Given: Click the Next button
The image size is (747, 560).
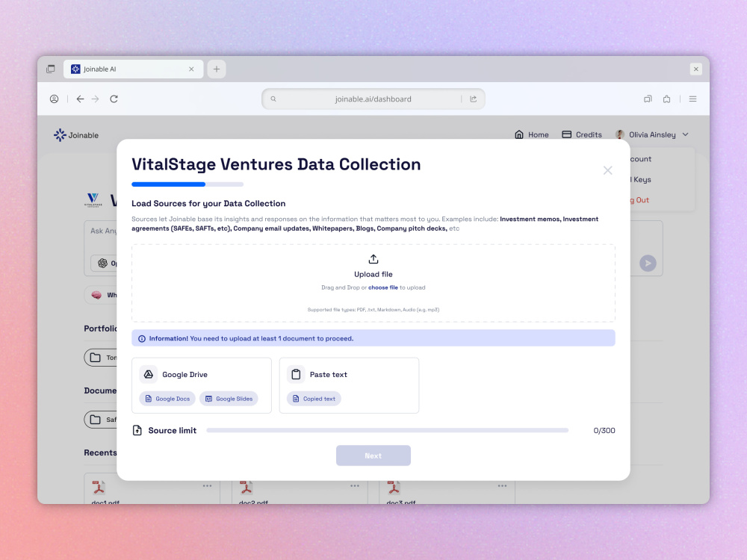Looking at the screenshot, I should pos(373,455).
